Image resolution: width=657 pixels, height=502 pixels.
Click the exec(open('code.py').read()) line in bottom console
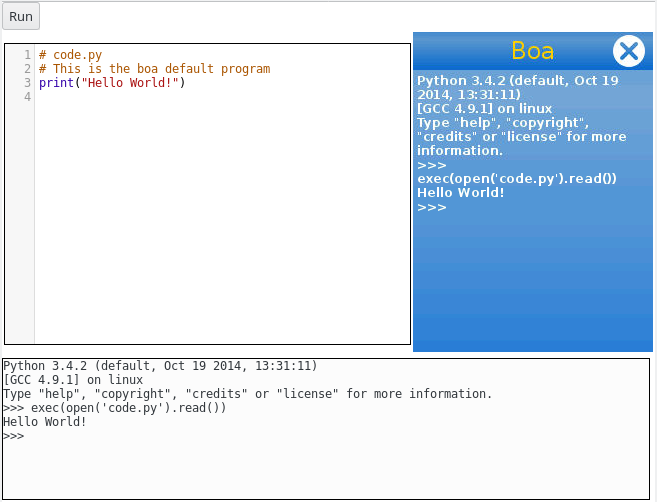[x=129, y=408]
